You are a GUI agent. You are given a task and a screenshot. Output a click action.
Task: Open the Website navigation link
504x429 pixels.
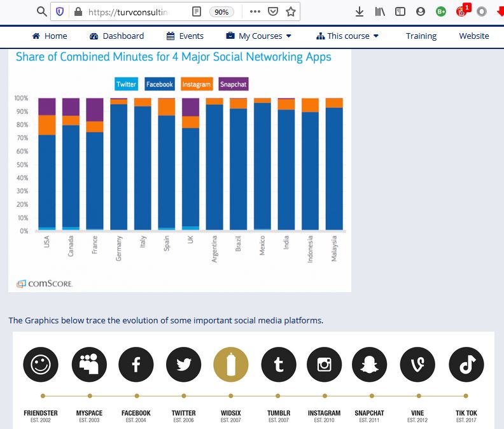coord(474,36)
